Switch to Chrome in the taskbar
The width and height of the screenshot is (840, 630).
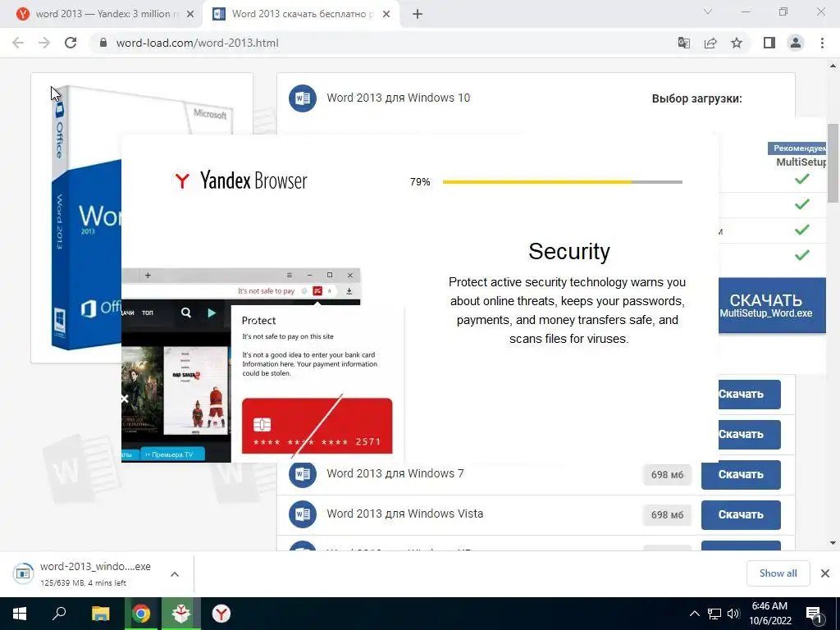141,614
